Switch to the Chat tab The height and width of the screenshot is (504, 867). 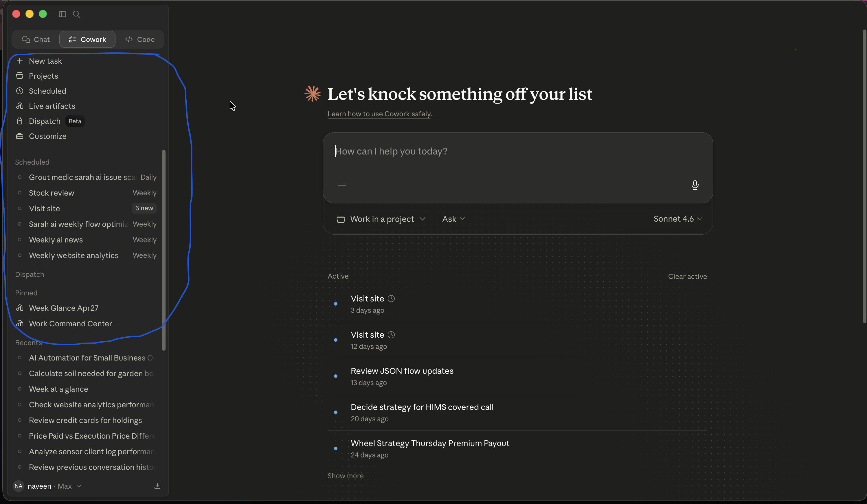36,39
